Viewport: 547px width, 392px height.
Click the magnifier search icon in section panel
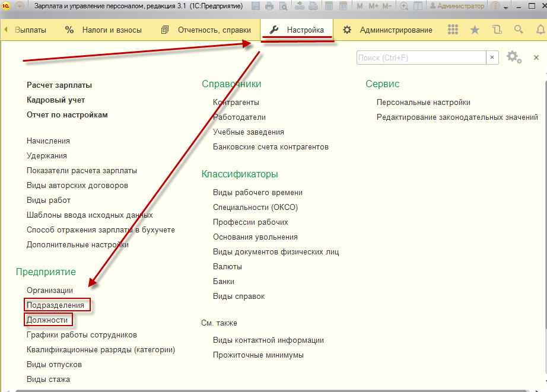tap(519, 30)
